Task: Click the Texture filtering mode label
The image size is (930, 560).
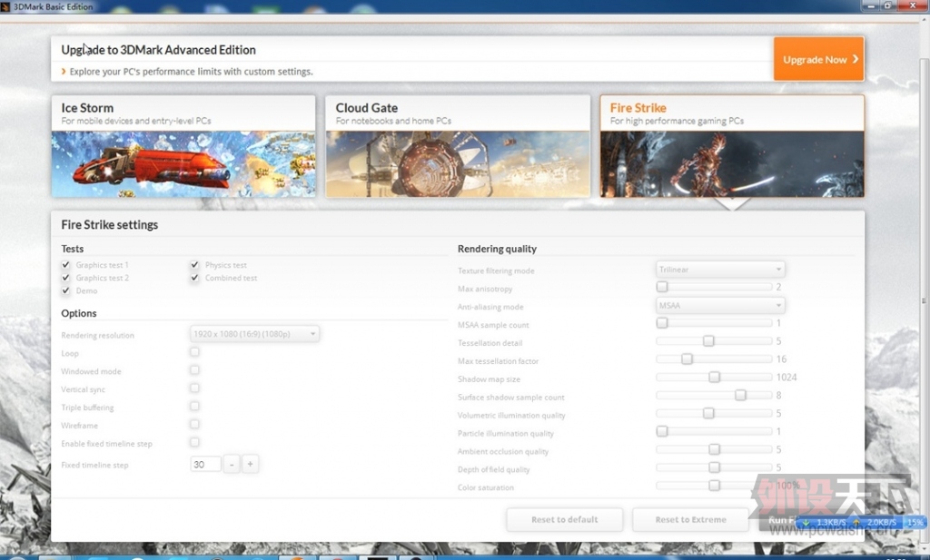Action: coord(496,270)
